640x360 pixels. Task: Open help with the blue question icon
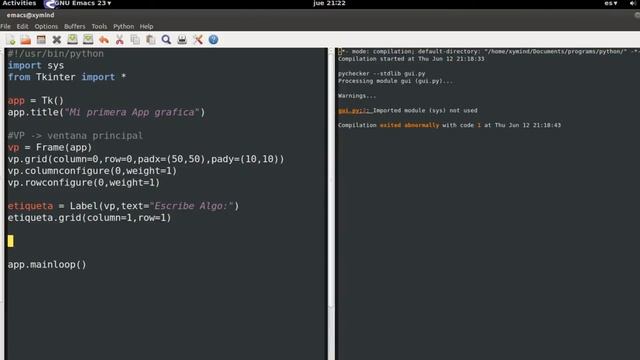213,40
